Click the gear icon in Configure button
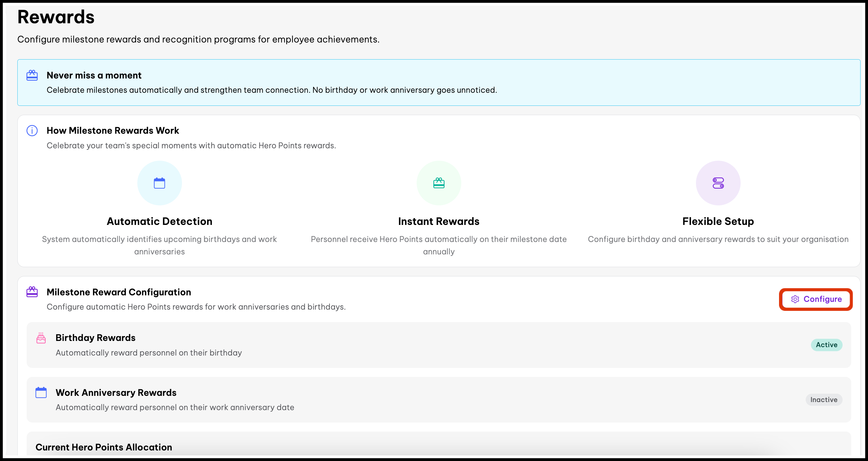The height and width of the screenshot is (461, 868). [795, 299]
